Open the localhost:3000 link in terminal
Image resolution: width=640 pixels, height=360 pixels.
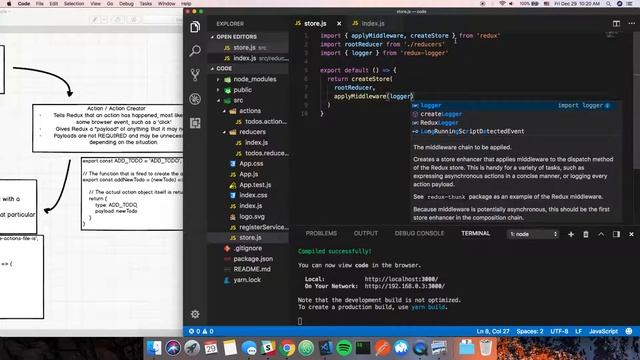coord(401,280)
